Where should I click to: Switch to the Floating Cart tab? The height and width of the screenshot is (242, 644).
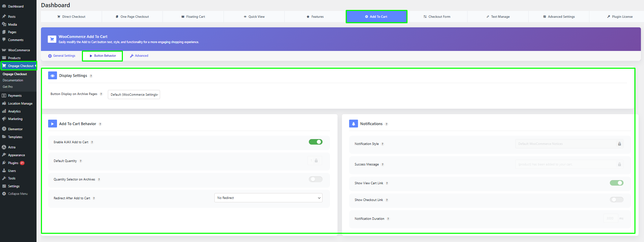click(x=193, y=17)
